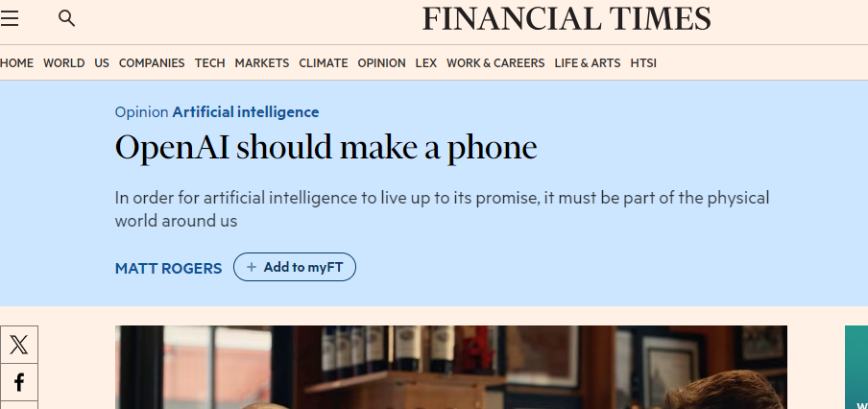Click the article's lead photo
Viewport: 868px width, 409px height.
tap(451, 368)
